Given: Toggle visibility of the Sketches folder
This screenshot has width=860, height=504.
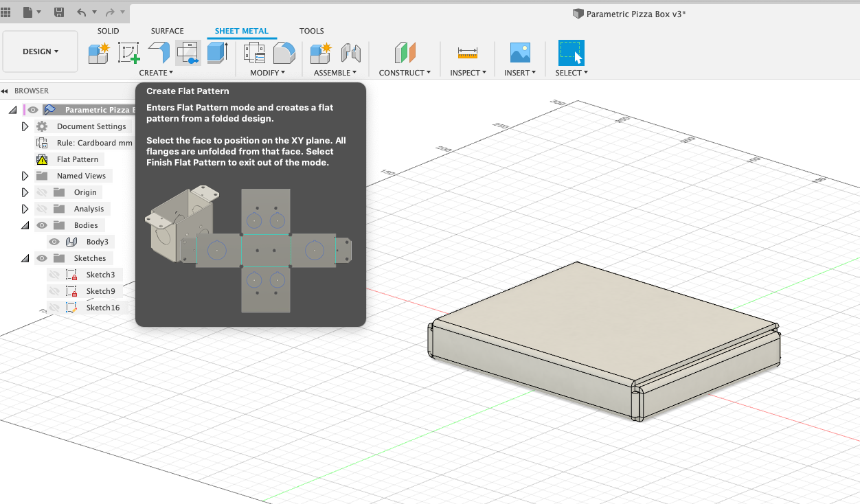Looking at the screenshot, I should pyautogui.click(x=43, y=258).
